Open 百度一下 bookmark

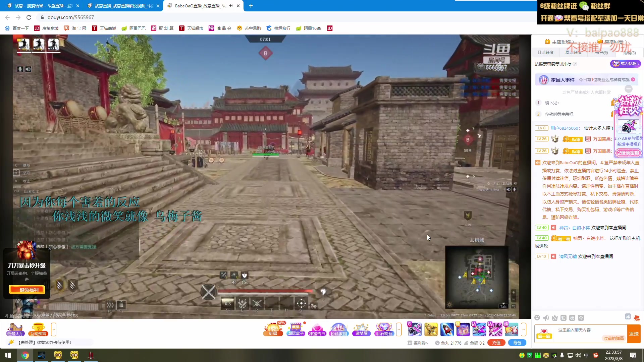(17, 28)
